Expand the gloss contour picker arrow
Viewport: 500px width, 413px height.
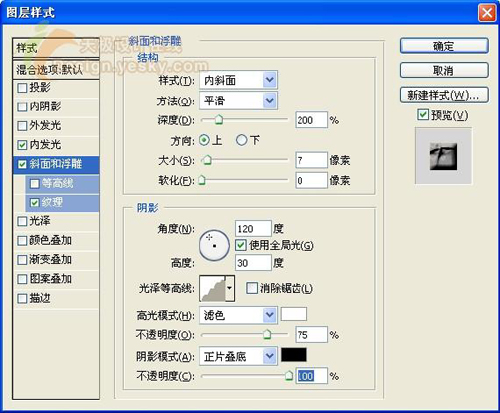230,288
